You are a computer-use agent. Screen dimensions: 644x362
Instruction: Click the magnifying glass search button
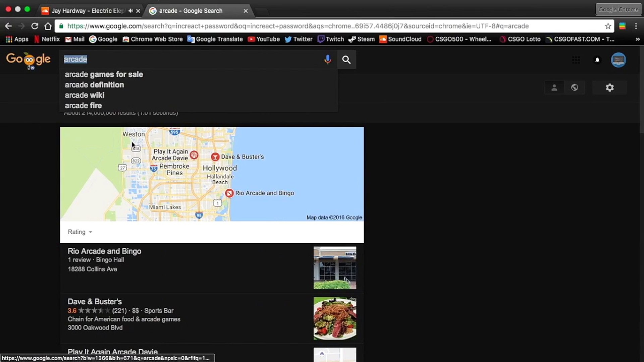[346, 60]
